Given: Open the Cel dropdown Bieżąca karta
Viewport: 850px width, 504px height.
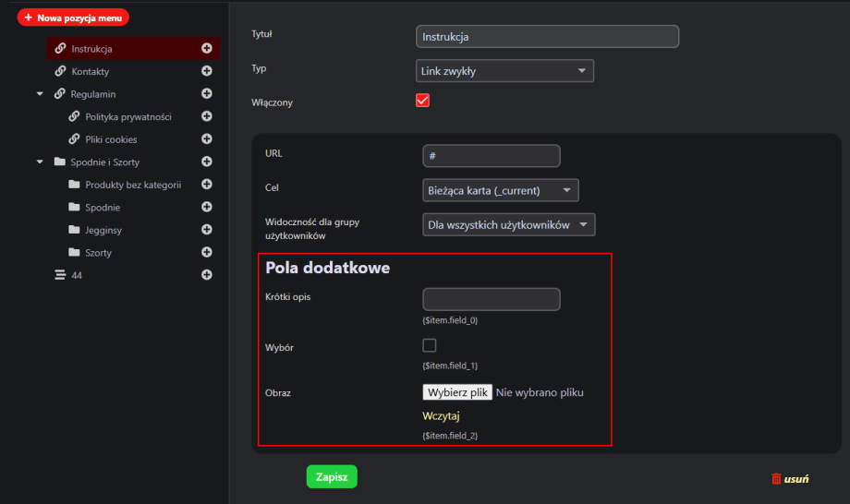Looking at the screenshot, I should [500, 190].
